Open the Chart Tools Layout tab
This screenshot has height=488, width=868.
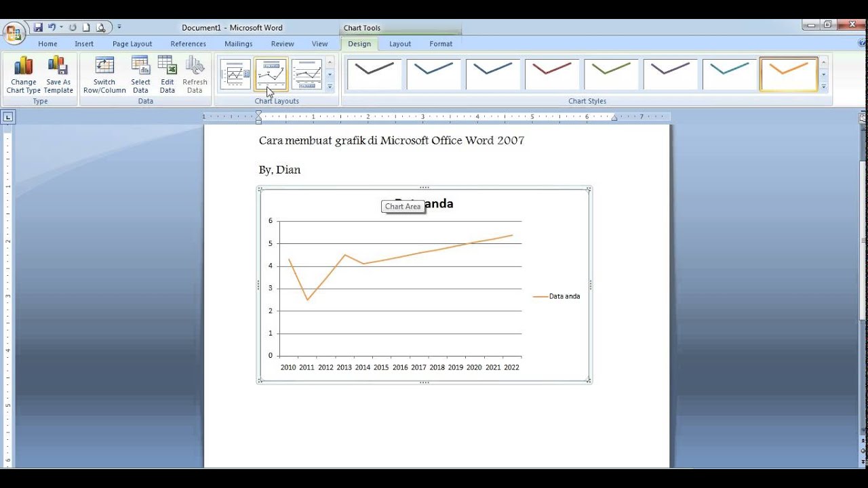coord(400,44)
